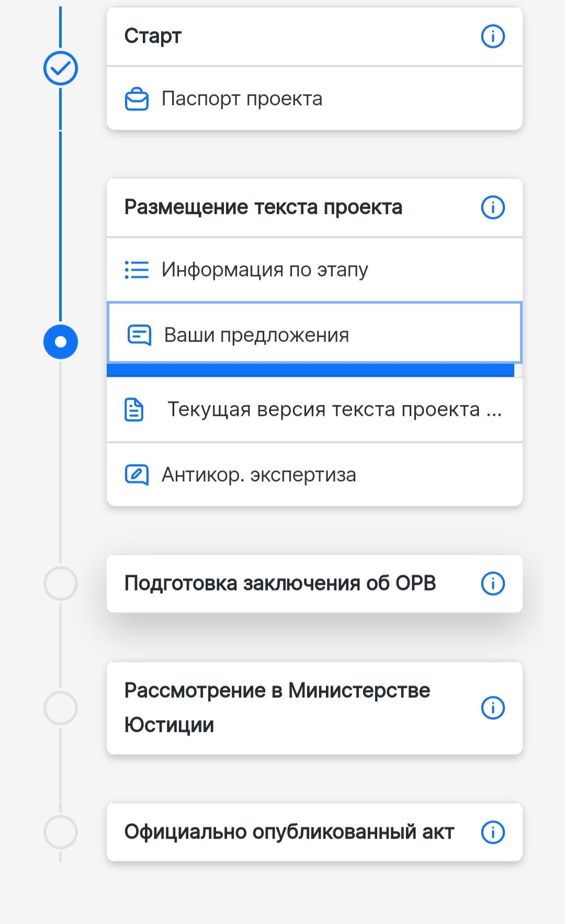Viewport: 565px width, 924px height.
Task: Open Информация по этапу
Action: tap(314, 270)
